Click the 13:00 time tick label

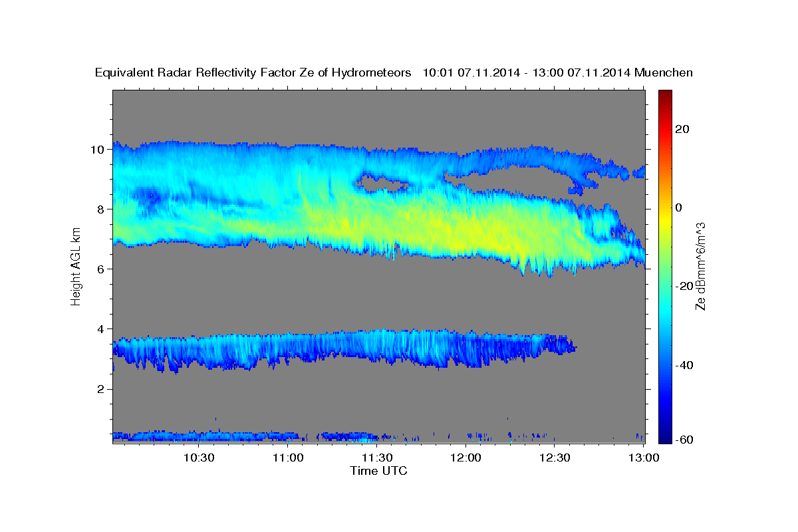click(643, 458)
